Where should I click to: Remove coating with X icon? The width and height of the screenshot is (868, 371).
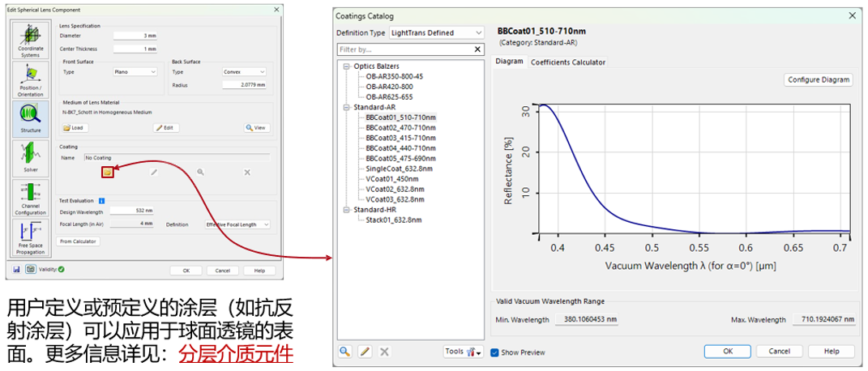(x=247, y=172)
